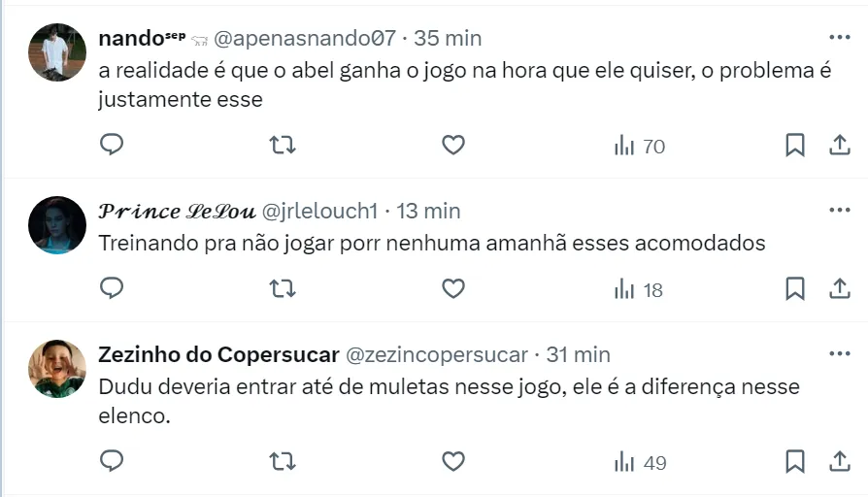Share Prince LeLou's tweet
Screen dimensions: 868x497
[839, 288]
